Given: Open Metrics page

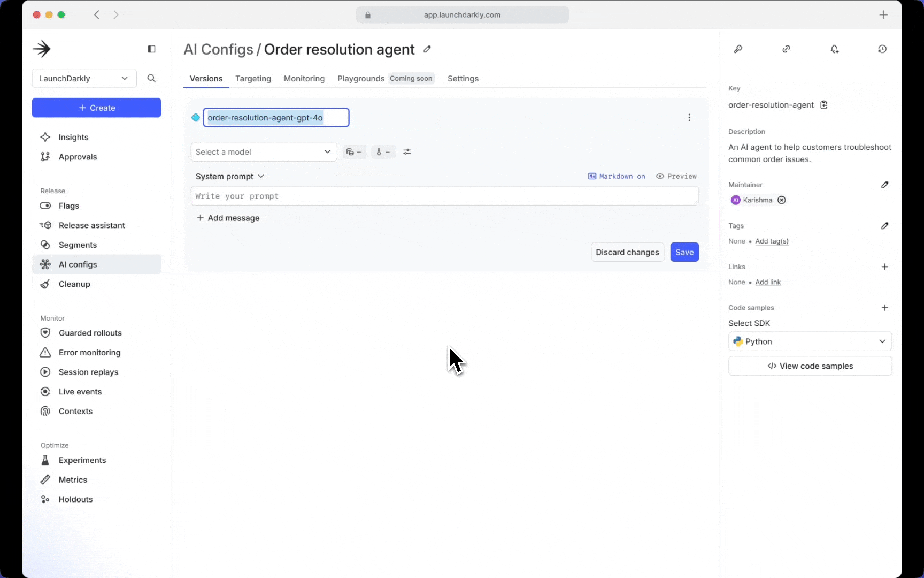Looking at the screenshot, I should (x=96, y=480).
